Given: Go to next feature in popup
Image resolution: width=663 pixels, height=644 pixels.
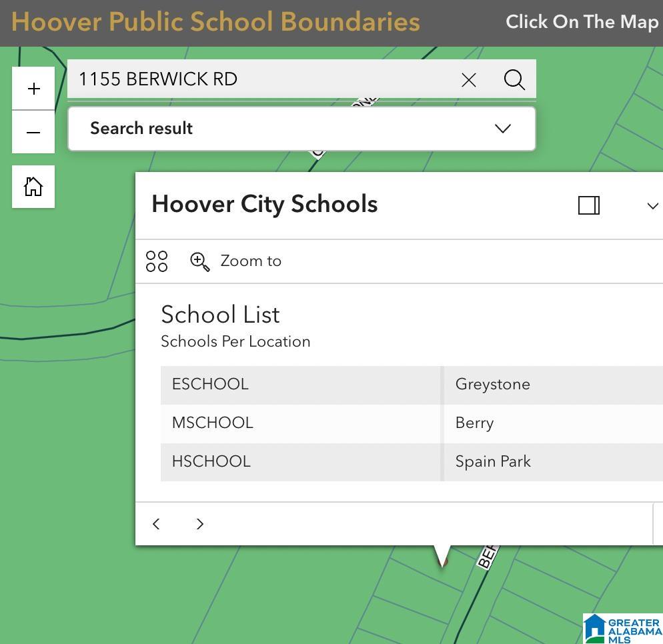Looking at the screenshot, I should point(199,524).
